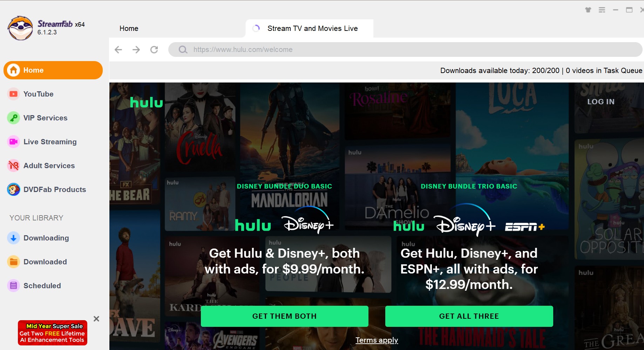Close the Mid Year Super Sale banner
The width and height of the screenshot is (644, 350).
96,319
